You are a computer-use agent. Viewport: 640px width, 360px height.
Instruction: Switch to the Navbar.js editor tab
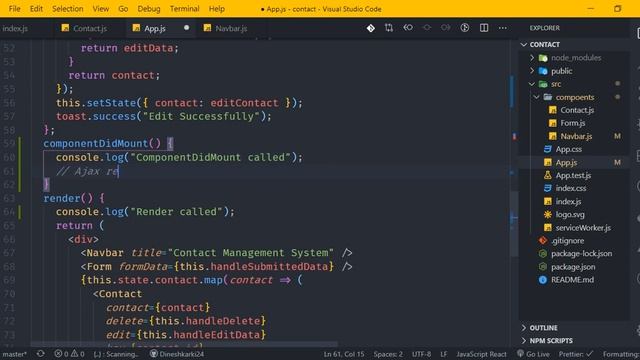coord(231,28)
